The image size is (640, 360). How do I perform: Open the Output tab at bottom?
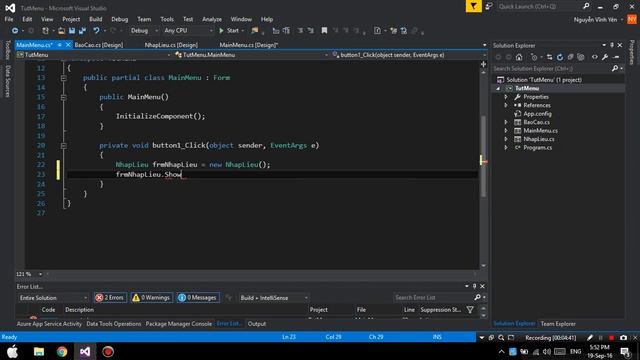coord(257,324)
